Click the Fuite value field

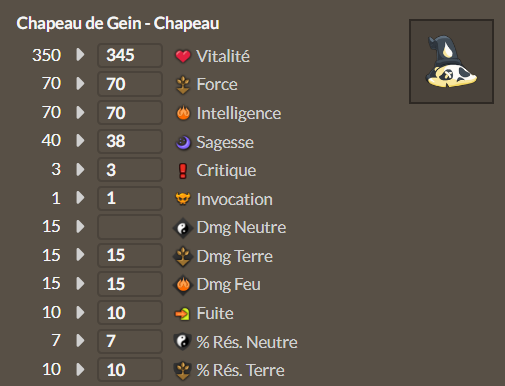click(130, 313)
